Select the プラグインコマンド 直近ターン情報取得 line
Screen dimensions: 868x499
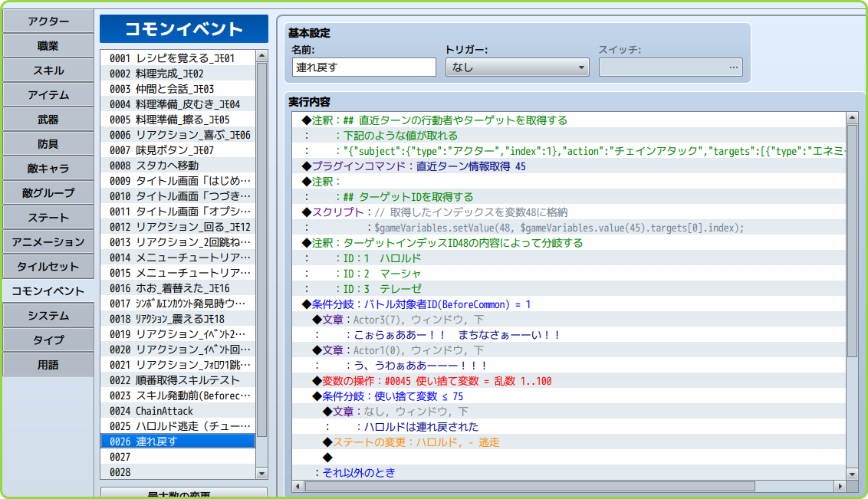568,166
